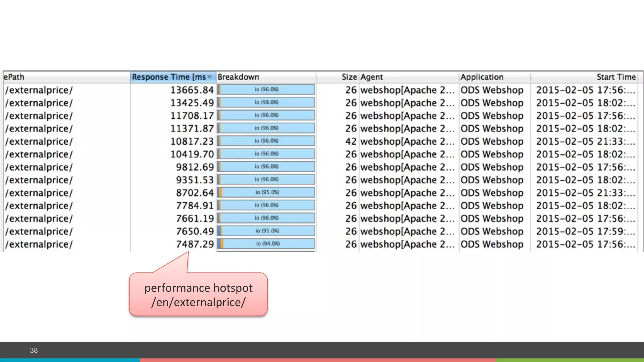Select the 10419.70 response time cell

(192, 154)
